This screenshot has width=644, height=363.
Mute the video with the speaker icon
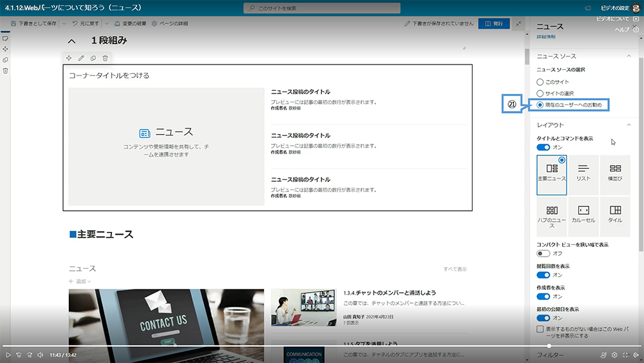click(x=40, y=355)
